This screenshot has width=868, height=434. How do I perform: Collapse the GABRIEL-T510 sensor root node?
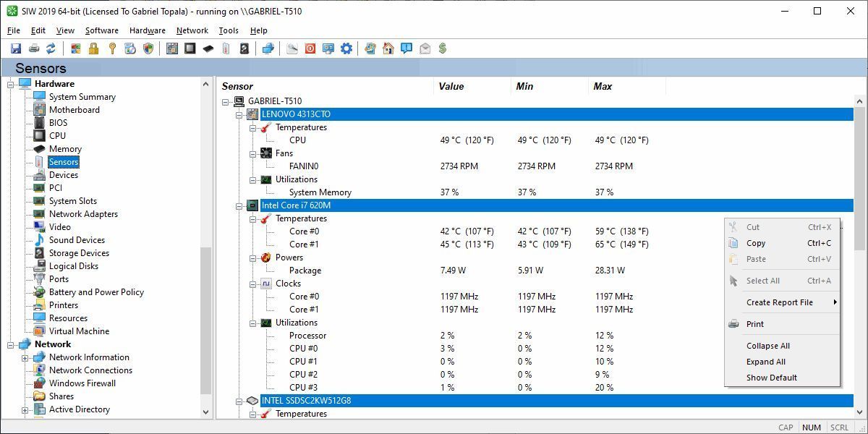(x=226, y=101)
